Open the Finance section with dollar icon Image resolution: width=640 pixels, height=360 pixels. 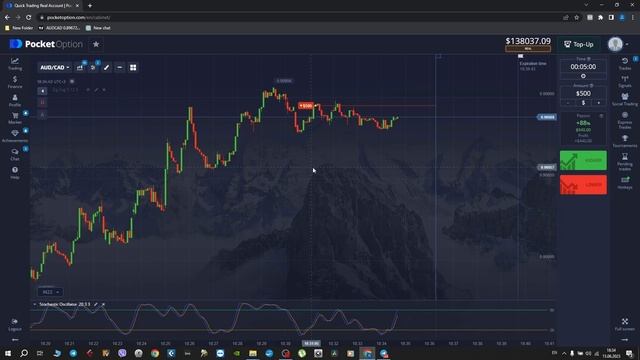pyautogui.click(x=15, y=82)
